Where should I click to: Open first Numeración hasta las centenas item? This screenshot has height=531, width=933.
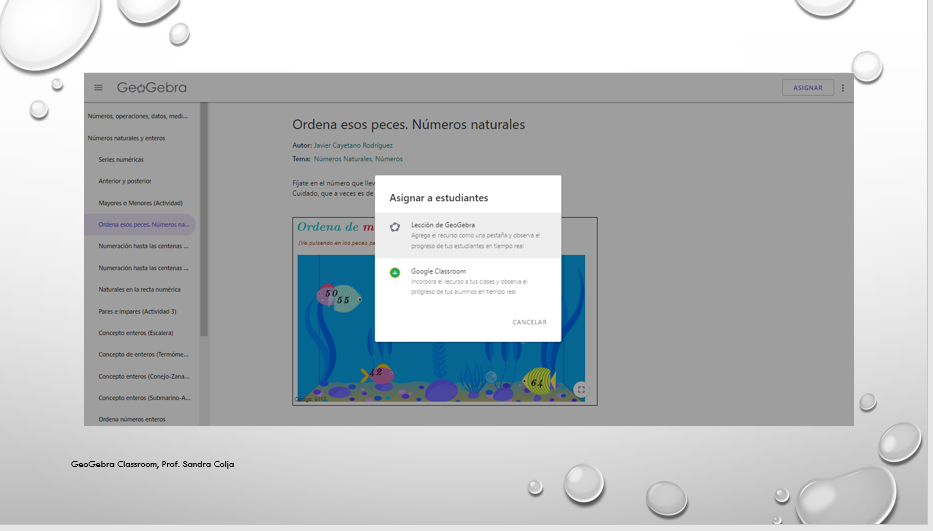click(x=143, y=246)
